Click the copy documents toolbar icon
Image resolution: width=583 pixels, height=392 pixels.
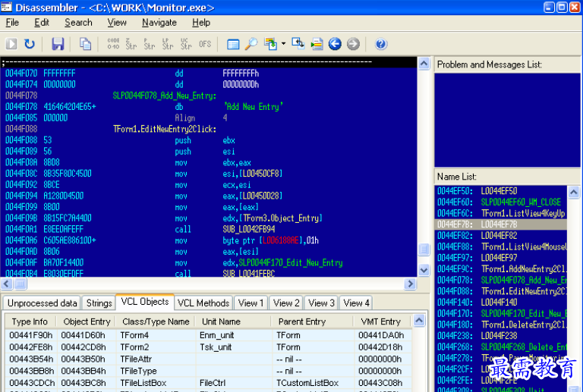85,44
